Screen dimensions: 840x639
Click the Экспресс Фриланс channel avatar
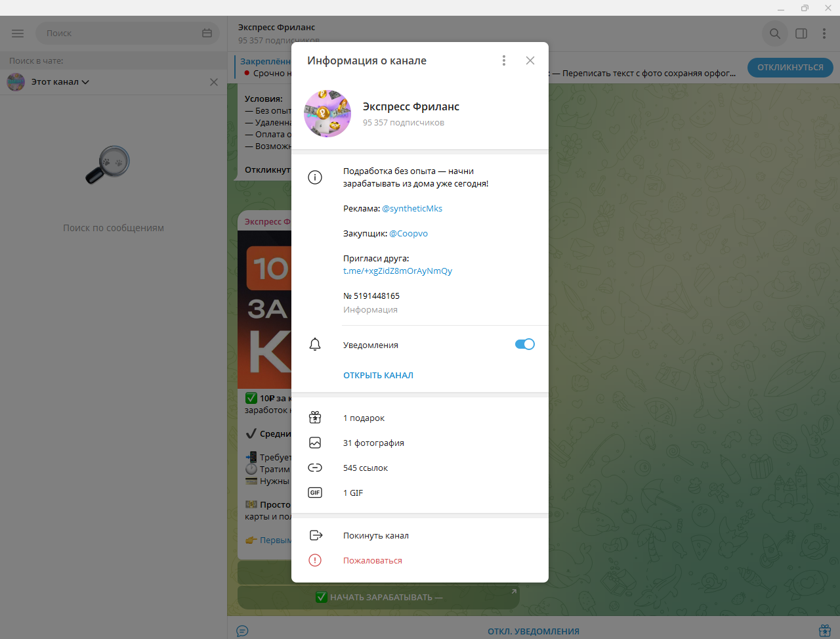click(327, 114)
